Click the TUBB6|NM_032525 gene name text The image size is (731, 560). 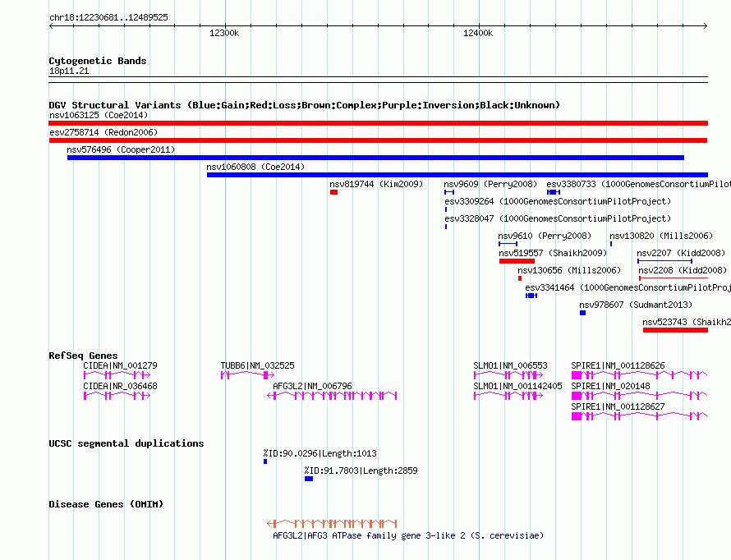point(257,365)
